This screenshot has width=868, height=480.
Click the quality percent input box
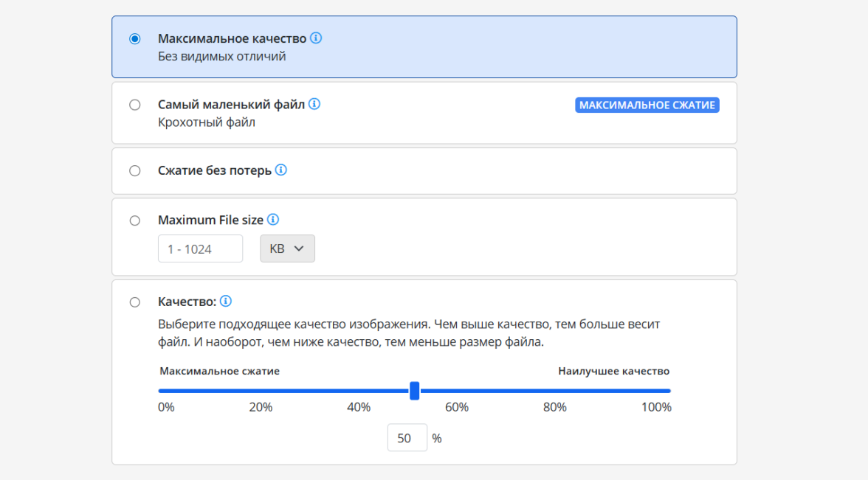click(x=407, y=438)
